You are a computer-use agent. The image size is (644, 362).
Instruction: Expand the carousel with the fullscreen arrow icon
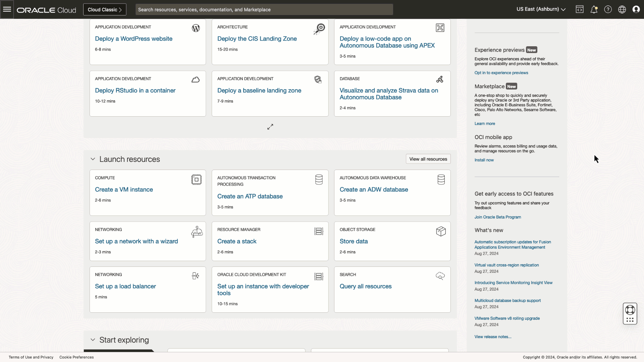(270, 127)
